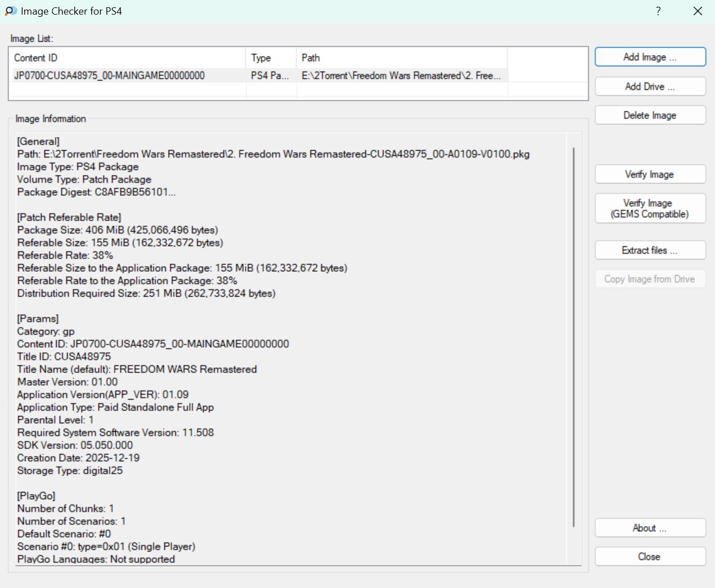Click the '[Patch Referable Rate]' heading
This screenshot has width=715, height=588.
tap(69, 217)
